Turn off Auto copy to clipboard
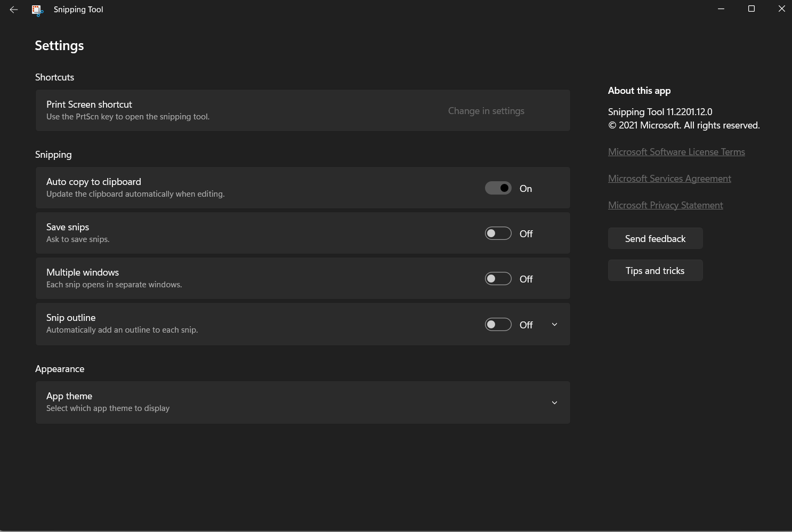The image size is (792, 532). pos(498,188)
